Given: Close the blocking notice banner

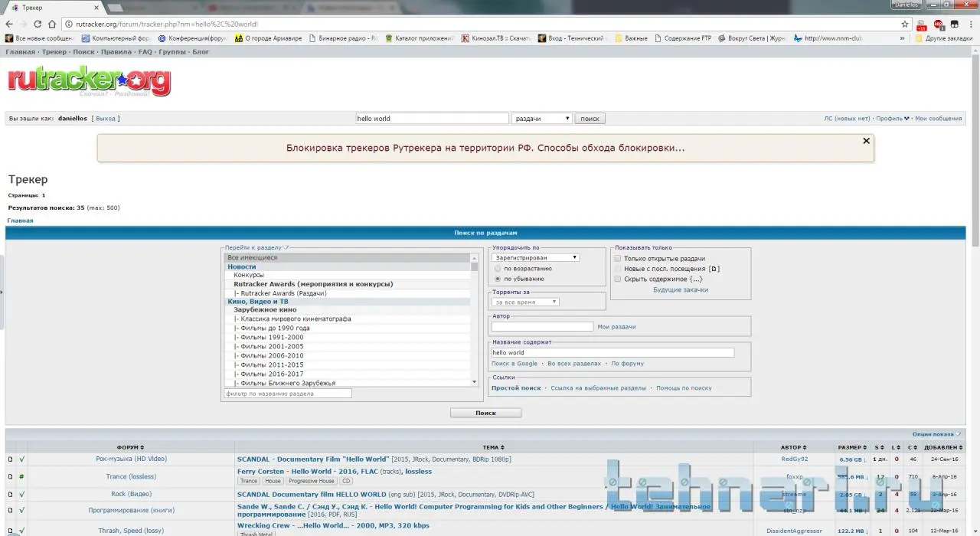Looking at the screenshot, I should click(867, 141).
